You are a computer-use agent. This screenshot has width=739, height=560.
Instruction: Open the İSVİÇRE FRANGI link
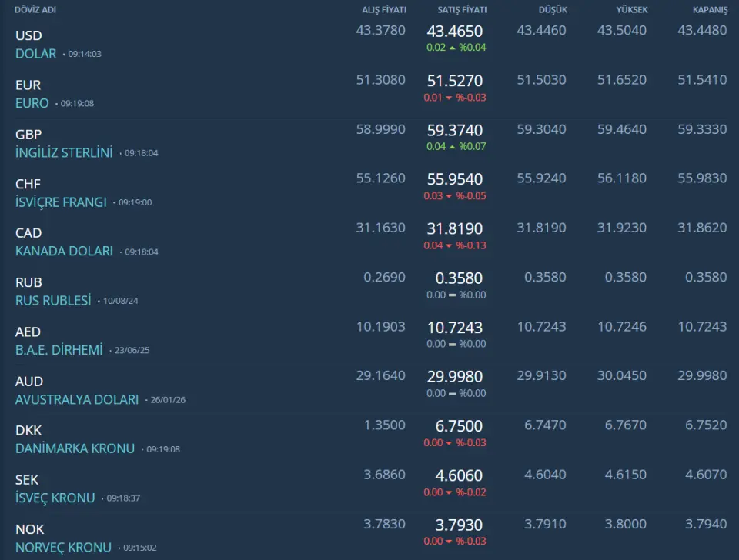[61, 202]
